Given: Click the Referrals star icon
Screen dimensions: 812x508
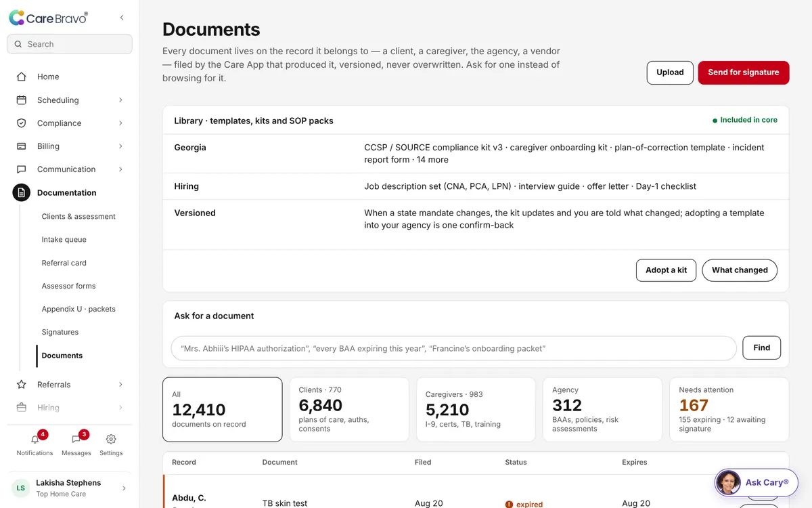Looking at the screenshot, I should coord(22,384).
